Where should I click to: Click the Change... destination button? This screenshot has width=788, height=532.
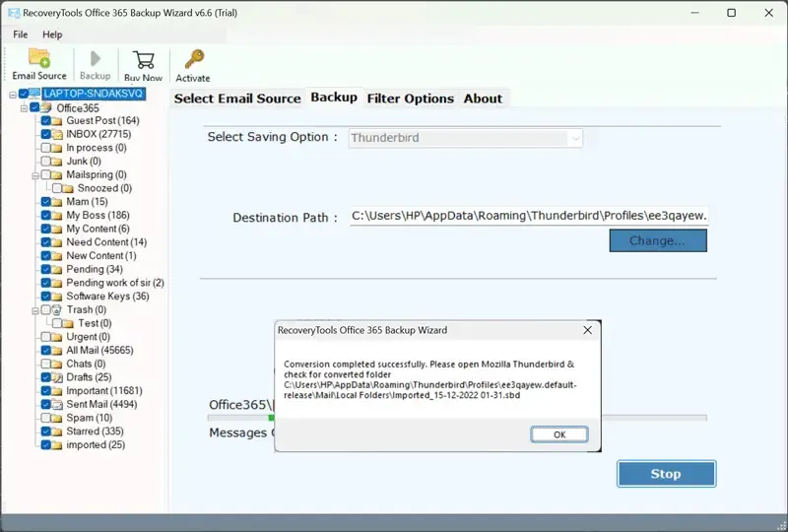click(x=658, y=240)
